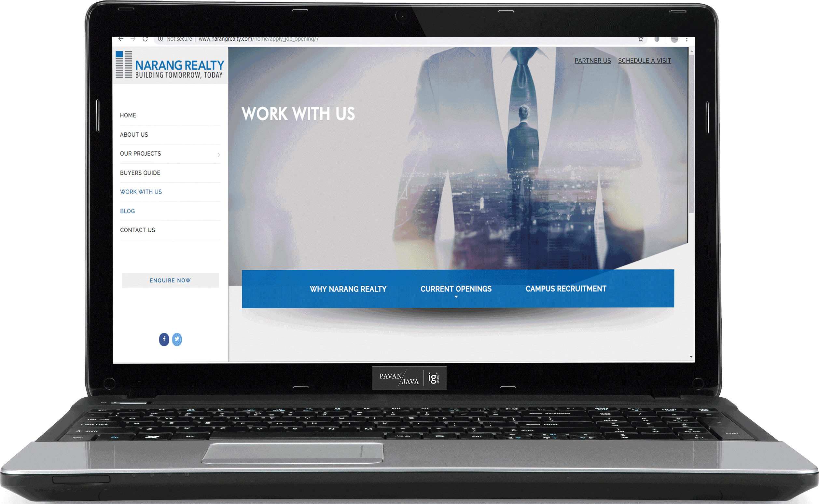
Task: Click the Campus Recruitment tab
Action: point(565,288)
